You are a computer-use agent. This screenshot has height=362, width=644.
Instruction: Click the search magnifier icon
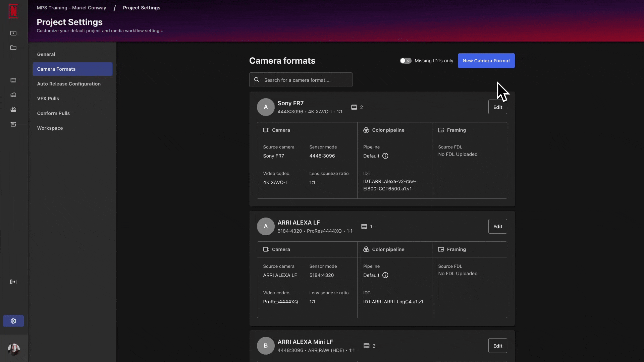[257, 80]
